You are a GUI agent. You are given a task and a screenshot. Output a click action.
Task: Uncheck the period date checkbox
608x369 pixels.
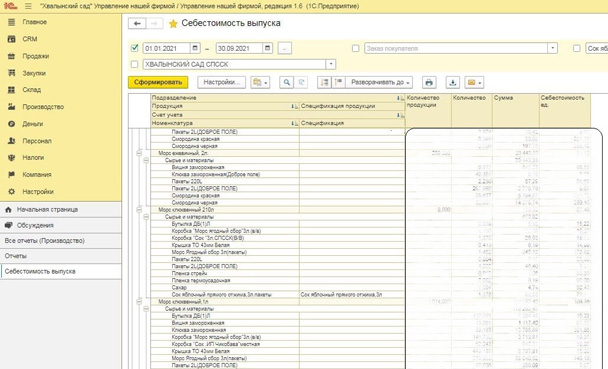135,48
